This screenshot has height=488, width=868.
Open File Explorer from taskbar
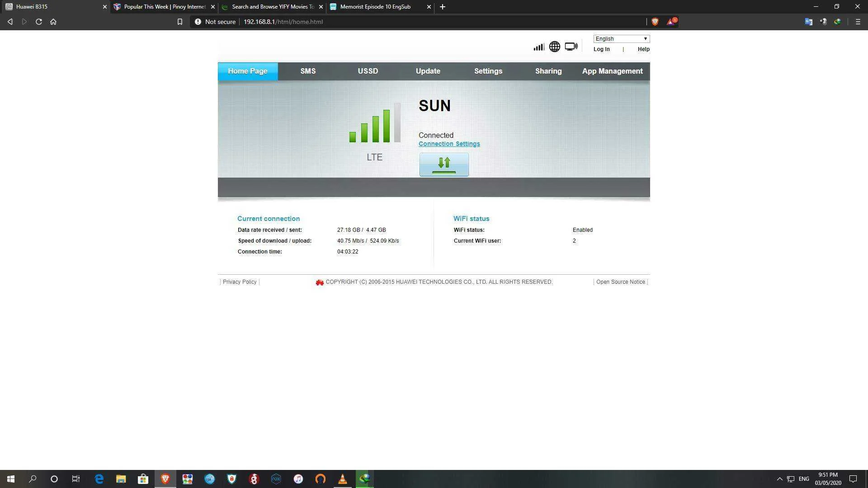point(121,479)
